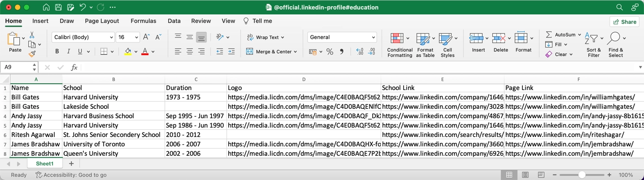The image size is (644, 180).
Task: Center text horizontally icon
Action: coord(190,51)
